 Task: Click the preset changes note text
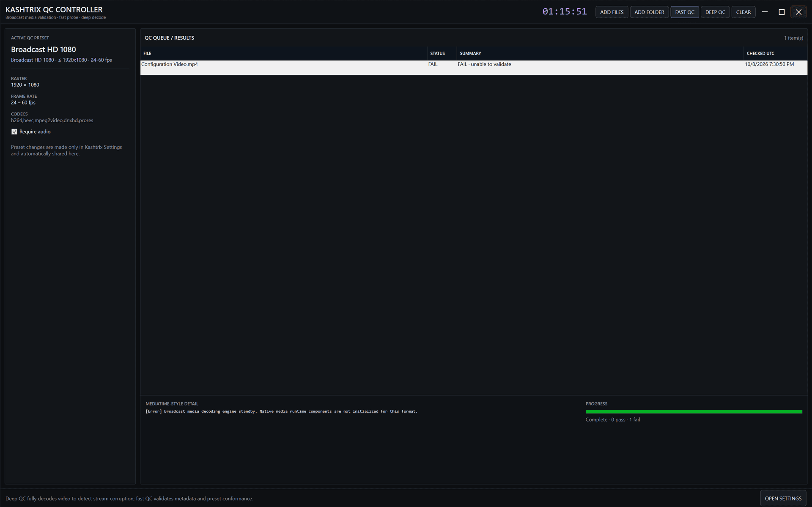[66, 151]
